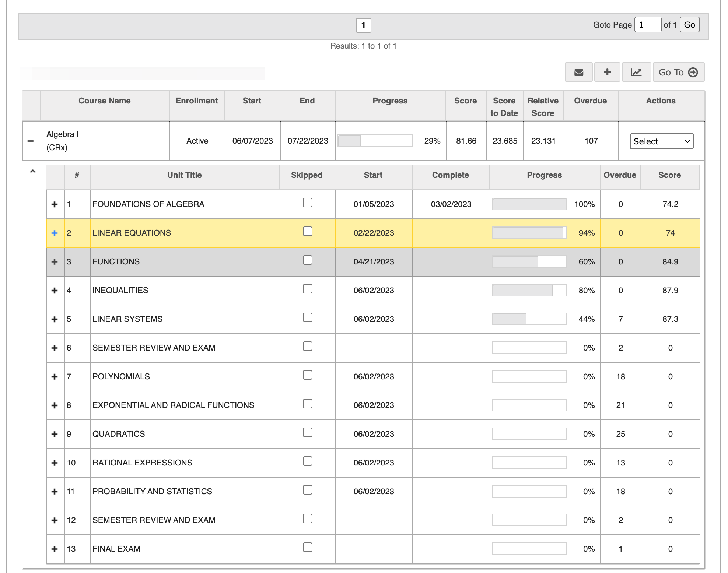This screenshot has height=573, width=728.
Task: Focus the Goto Page number field
Action: click(648, 25)
